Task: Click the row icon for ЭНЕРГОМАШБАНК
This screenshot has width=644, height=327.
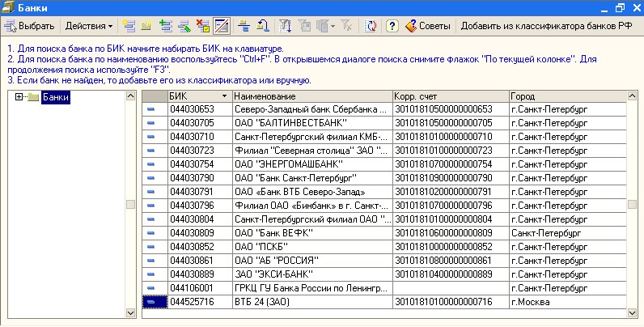Action: (x=150, y=164)
